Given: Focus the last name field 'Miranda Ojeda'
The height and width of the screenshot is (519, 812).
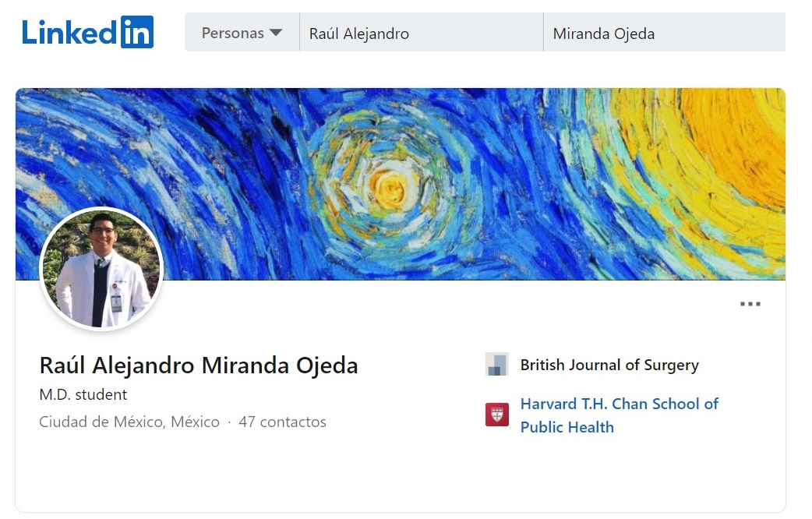Looking at the screenshot, I should tap(665, 32).
